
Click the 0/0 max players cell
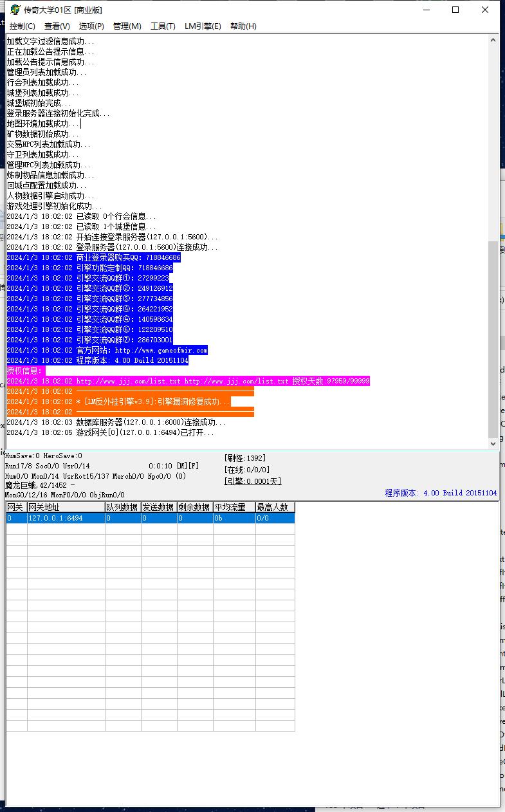[x=275, y=518]
